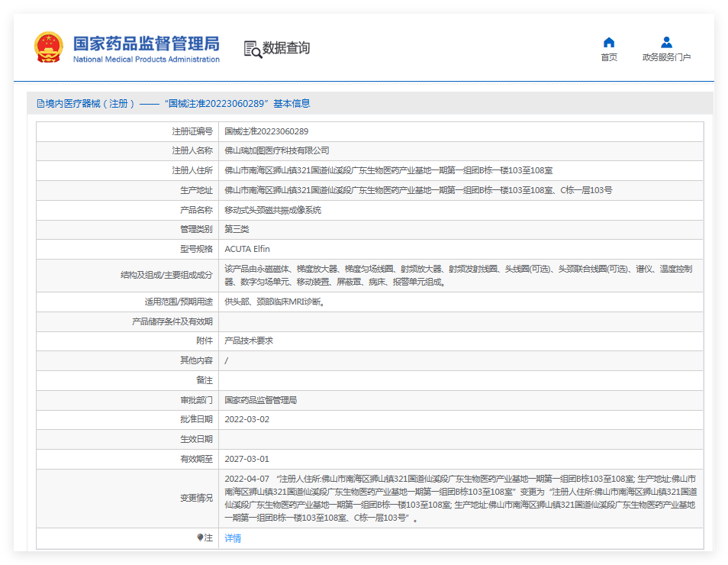Click the 型号规格 label
728x565 pixels.
[196, 249]
